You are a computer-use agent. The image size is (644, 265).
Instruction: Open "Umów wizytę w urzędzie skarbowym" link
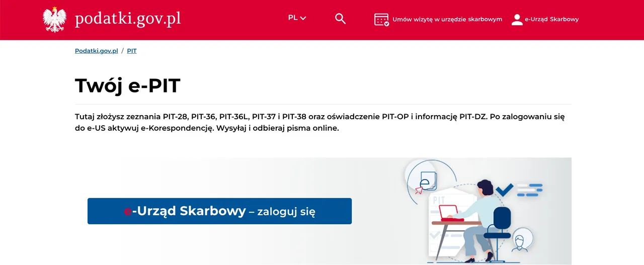[447, 20]
